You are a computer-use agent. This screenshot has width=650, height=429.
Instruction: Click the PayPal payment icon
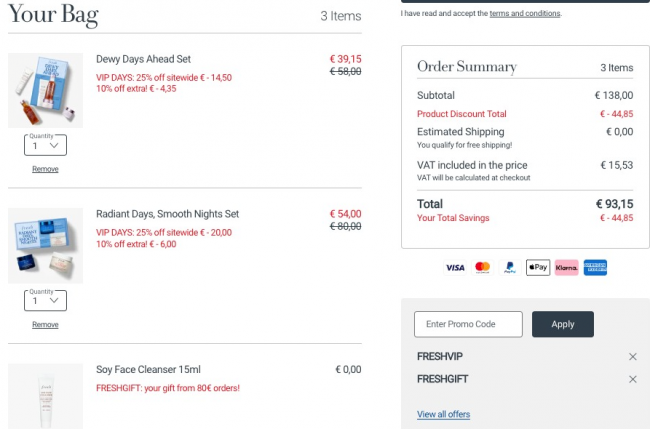pos(510,268)
